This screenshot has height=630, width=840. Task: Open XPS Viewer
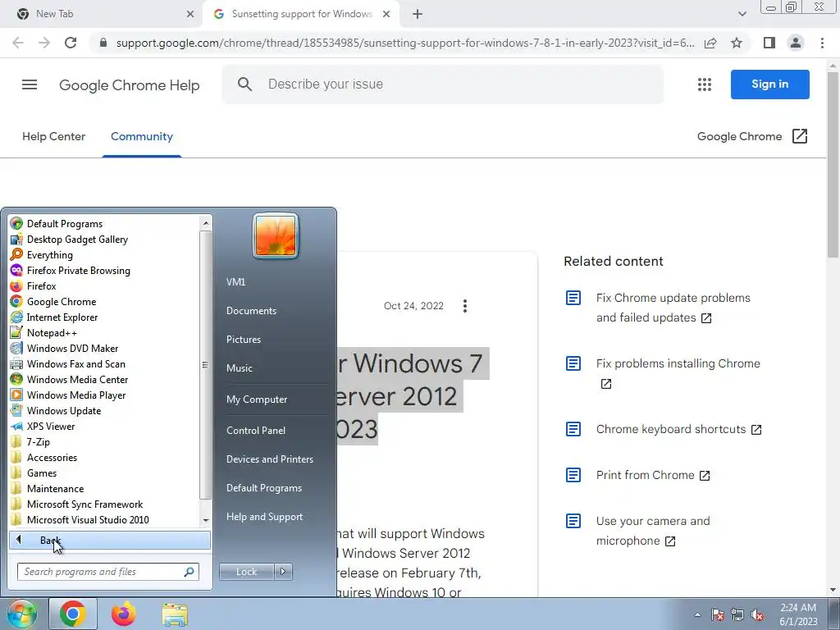pos(51,427)
